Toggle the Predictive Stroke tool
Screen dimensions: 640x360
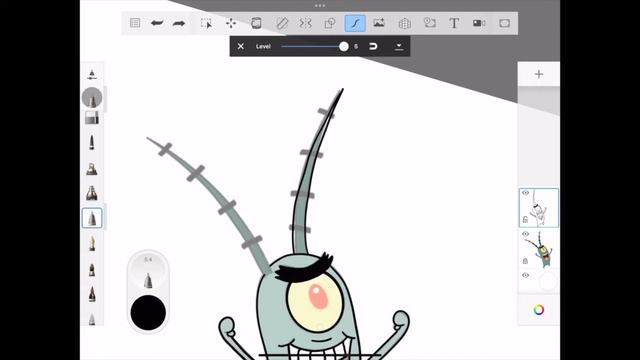tap(355, 23)
